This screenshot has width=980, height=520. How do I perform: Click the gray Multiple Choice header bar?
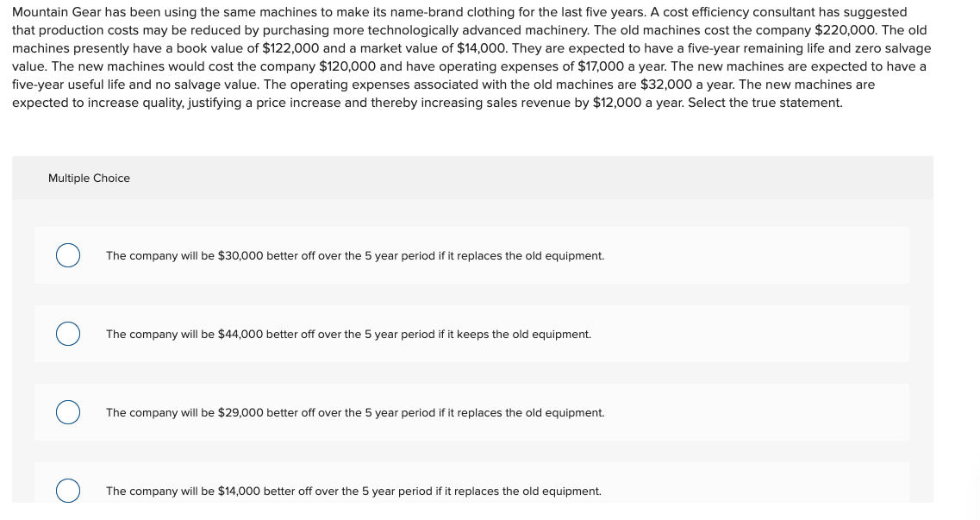[x=472, y=179]
